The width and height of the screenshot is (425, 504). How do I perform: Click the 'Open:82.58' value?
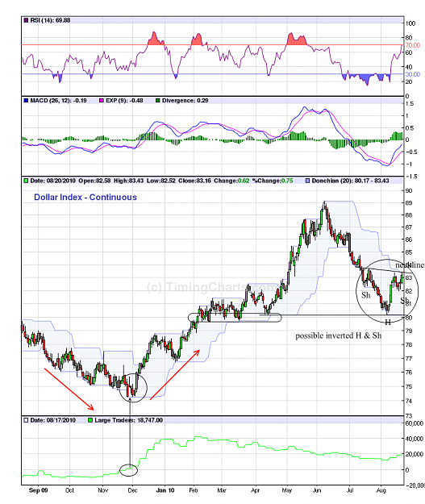94,181
